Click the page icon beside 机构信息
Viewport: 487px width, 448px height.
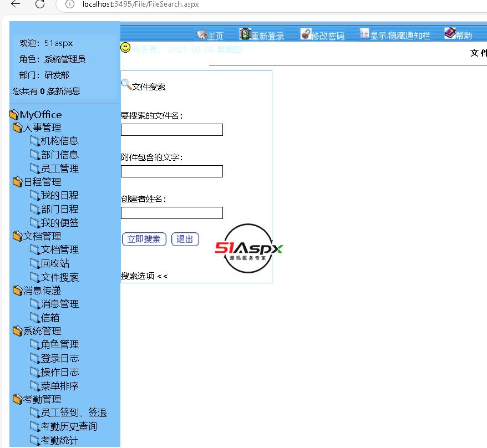pyautogui.click(x=35, y=141)
